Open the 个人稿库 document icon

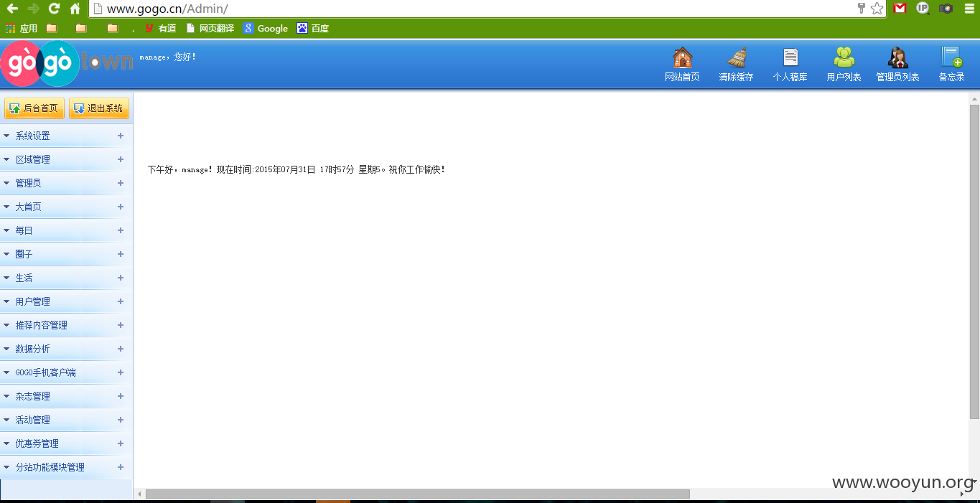click(790, 58)
